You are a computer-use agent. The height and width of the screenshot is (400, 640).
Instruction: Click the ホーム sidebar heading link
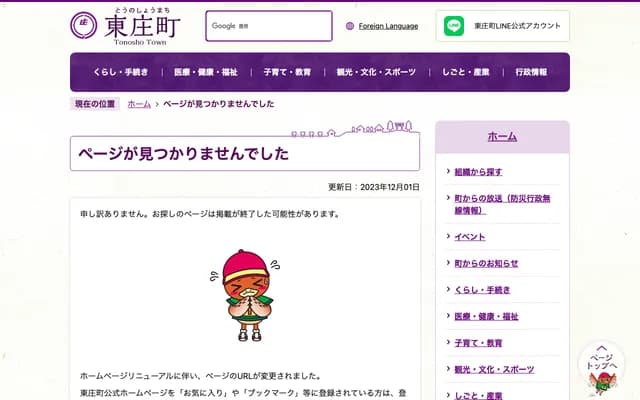click(x=502, y=136)
